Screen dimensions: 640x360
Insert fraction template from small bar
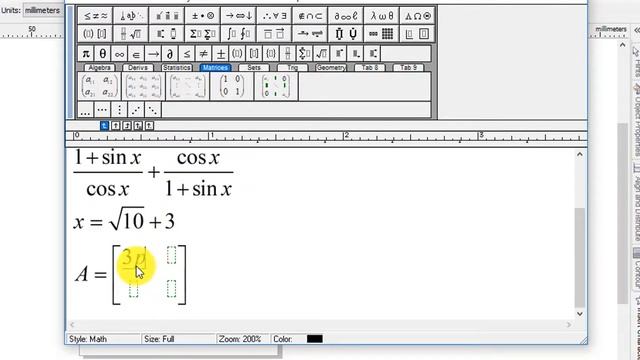coord(288,53)
